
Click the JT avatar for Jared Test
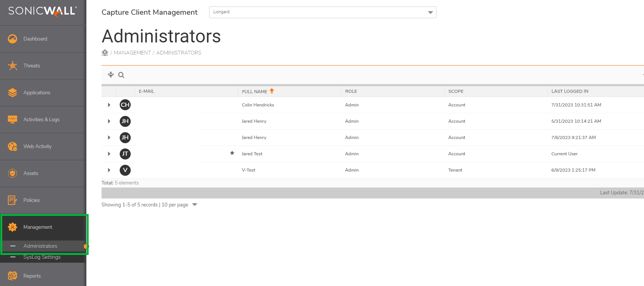coord(125,154)
